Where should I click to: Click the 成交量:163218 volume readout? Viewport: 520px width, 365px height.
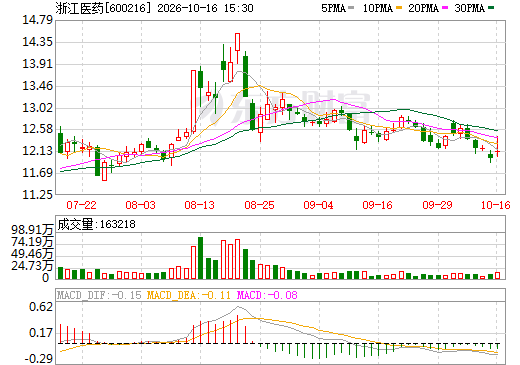97,224
